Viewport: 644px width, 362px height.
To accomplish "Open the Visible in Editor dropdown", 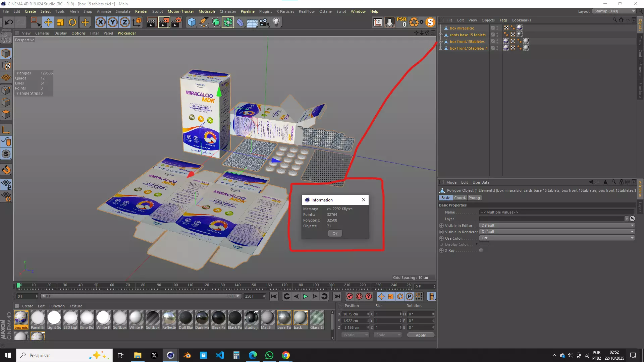I will (557, 225).
